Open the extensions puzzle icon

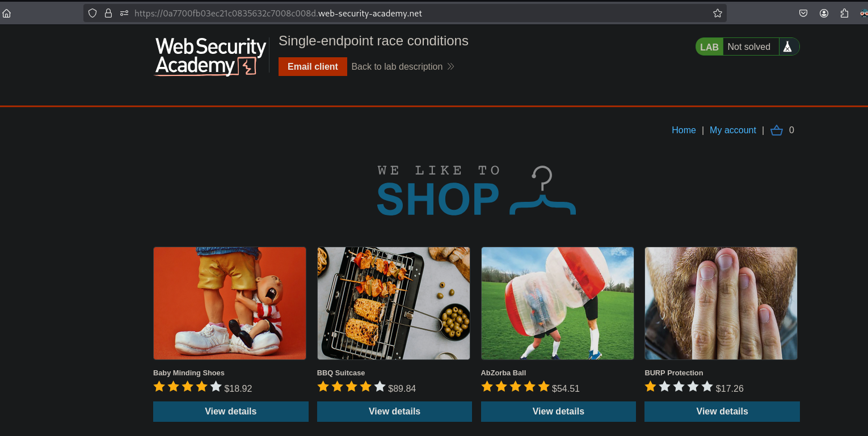[x=845, y=13]
